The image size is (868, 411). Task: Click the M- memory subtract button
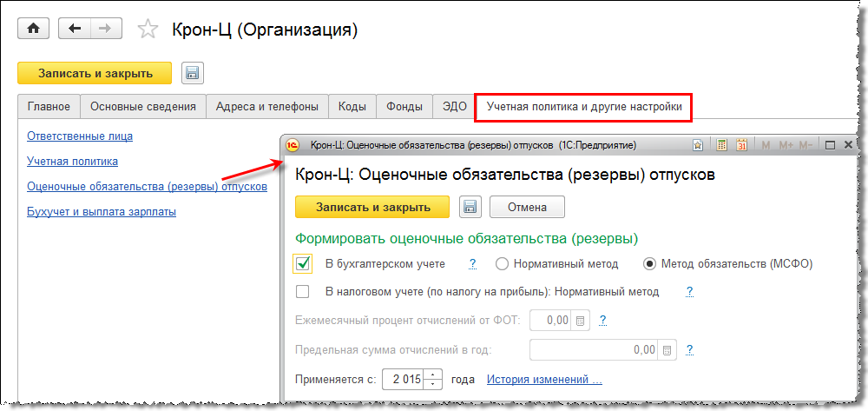coord(806,145)
